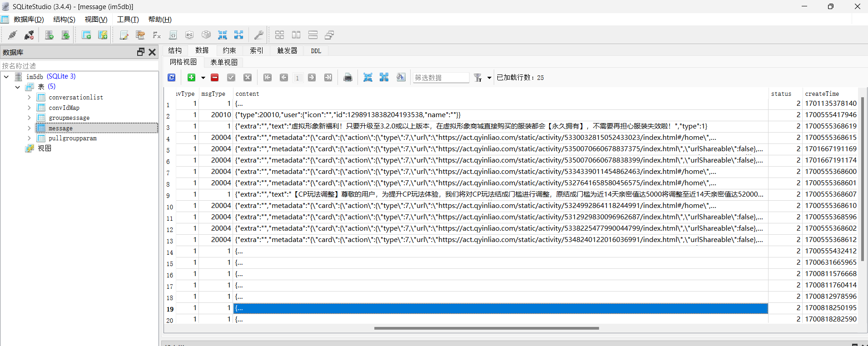Insert new row with green plus
Image resolution: width=868 pixels, height=346 pixels.
pyautogui.click(x=191, y=78)
